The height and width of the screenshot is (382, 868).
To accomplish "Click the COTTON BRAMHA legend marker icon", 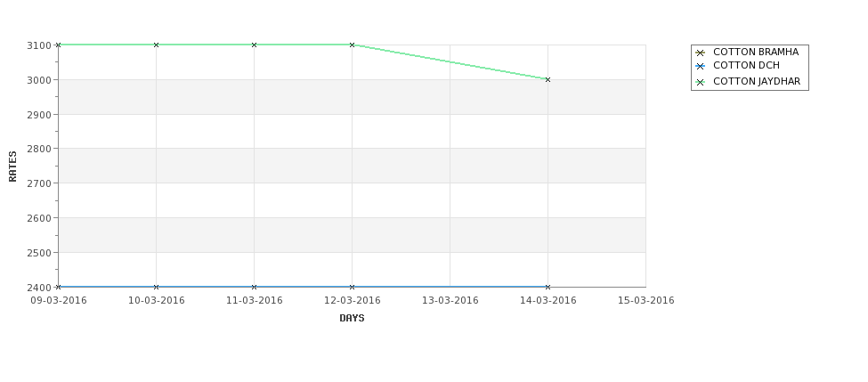I will 701,53.
